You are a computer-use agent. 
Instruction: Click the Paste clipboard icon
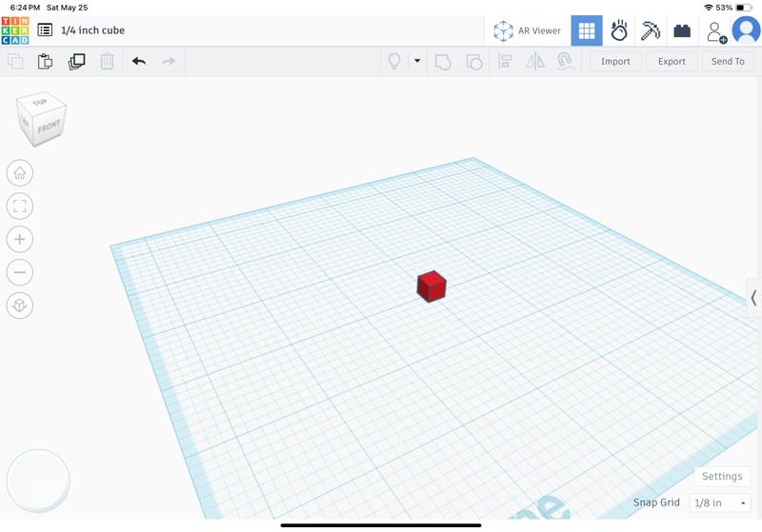[x=45, y=62]
